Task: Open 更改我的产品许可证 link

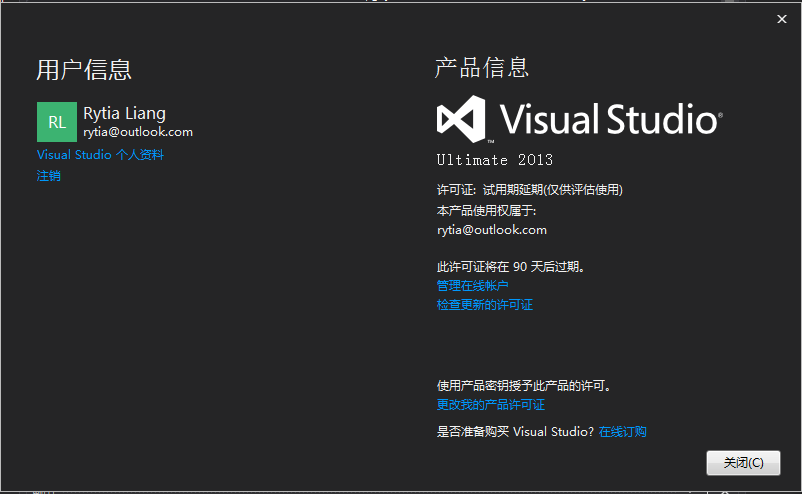Action: 491,405
